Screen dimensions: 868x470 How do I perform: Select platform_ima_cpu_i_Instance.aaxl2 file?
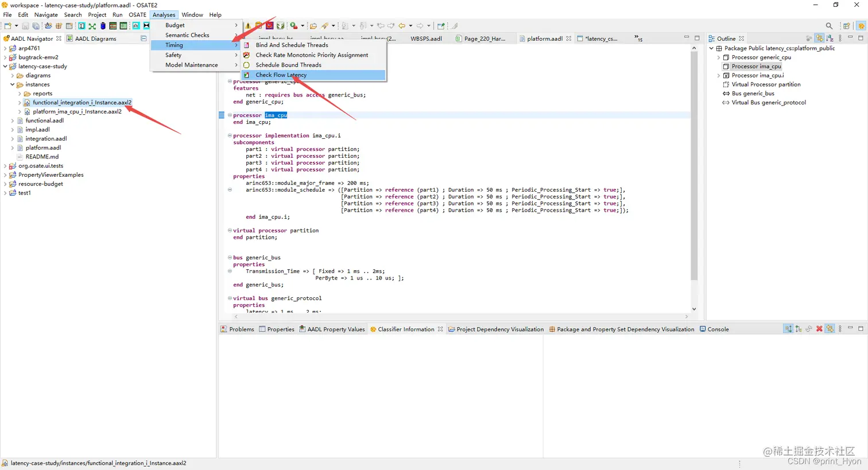pyautogui.click(x=77, y=111)
